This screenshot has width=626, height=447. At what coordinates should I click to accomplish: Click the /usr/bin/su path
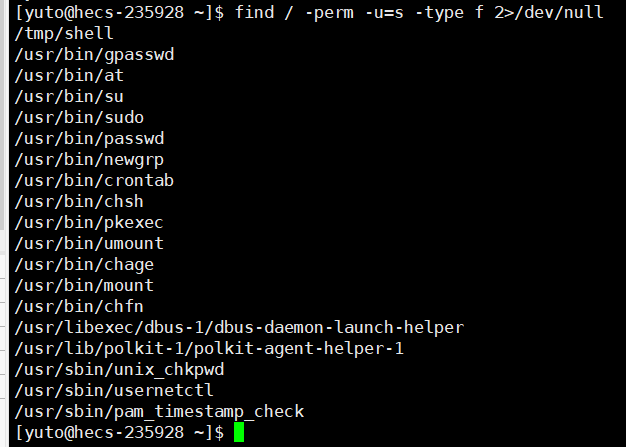[x=69, y=97]
